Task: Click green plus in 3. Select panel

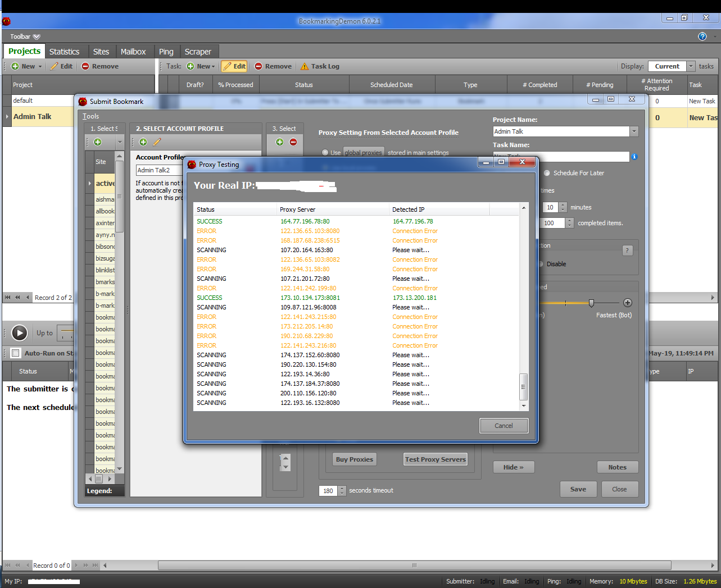Action: (279, 142)
